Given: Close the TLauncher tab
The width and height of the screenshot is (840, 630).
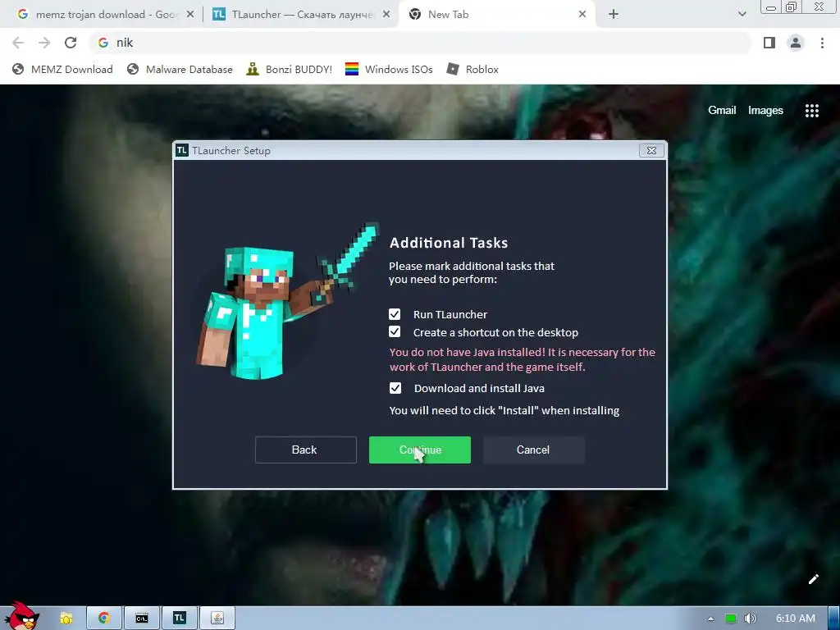Looking at the screenshot, I should pyautogui.click(x=386, y=15).
